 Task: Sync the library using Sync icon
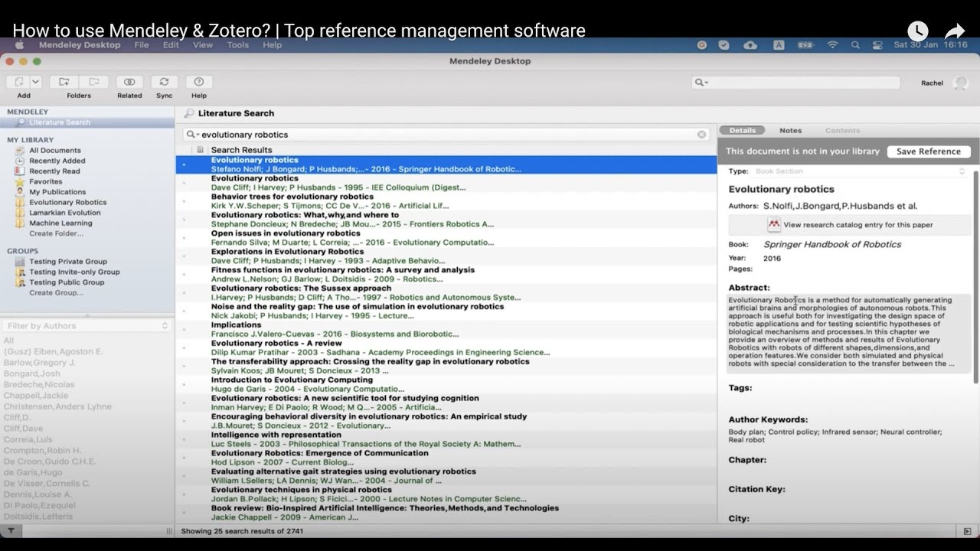point(164,82)
